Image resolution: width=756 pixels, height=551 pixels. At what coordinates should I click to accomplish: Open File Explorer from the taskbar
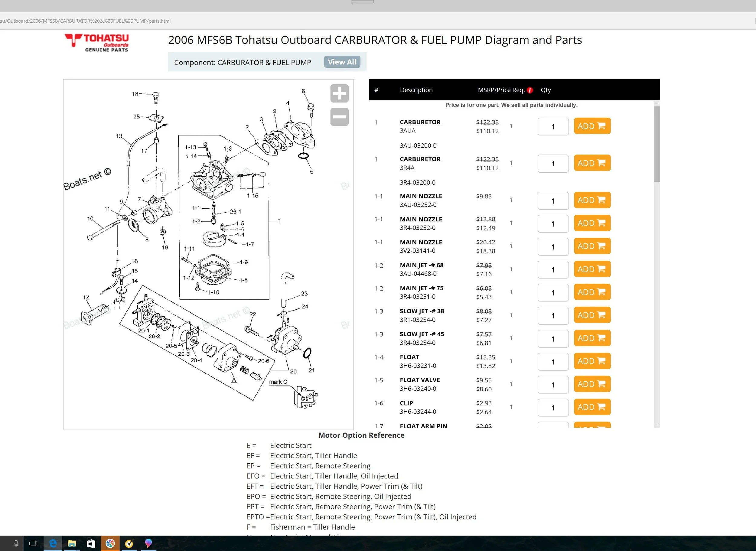72,543
